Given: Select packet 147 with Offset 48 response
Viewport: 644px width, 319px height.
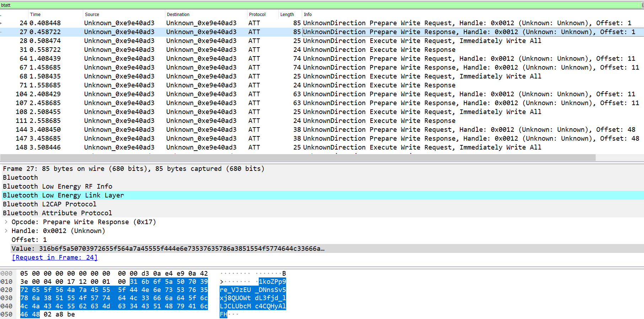Looking at the screenshot, I should point(322,139).
